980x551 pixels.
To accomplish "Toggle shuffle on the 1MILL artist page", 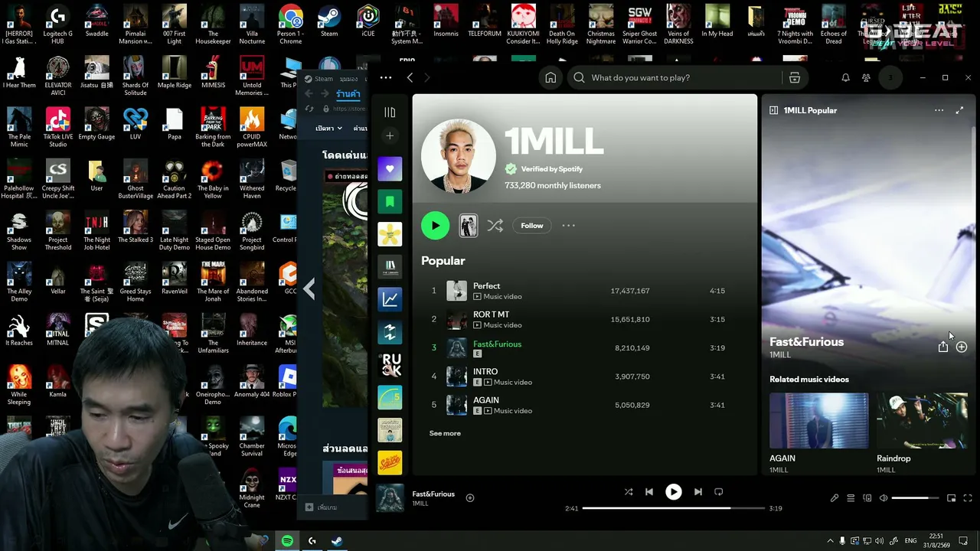I will (x=495, y=226).
